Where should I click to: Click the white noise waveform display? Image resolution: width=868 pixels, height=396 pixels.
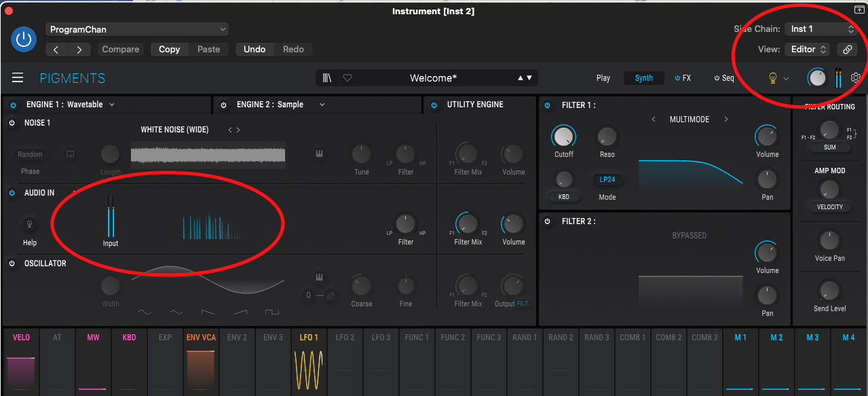pyautogui.click(x=208, y=154)
